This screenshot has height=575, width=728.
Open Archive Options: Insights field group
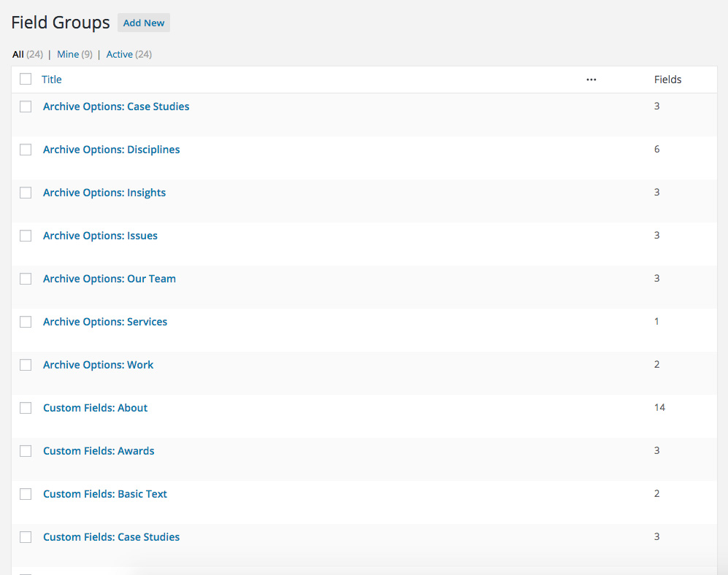point(104,193)
